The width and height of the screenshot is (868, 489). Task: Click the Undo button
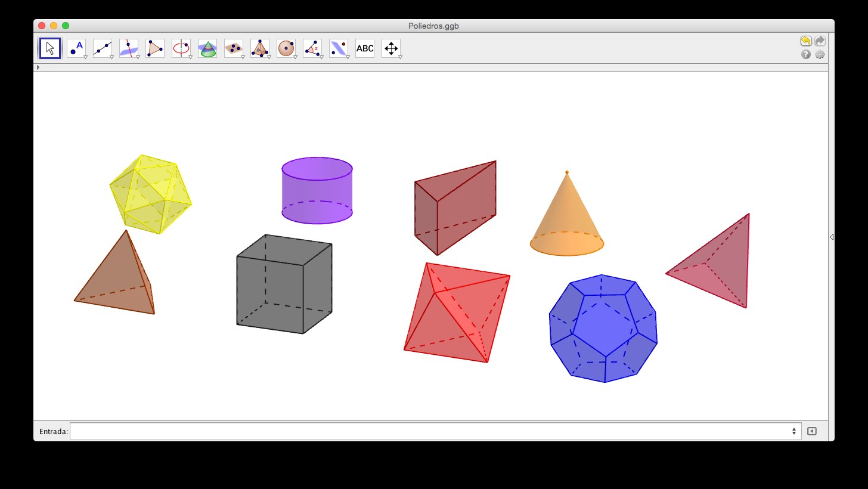(805, 41)
